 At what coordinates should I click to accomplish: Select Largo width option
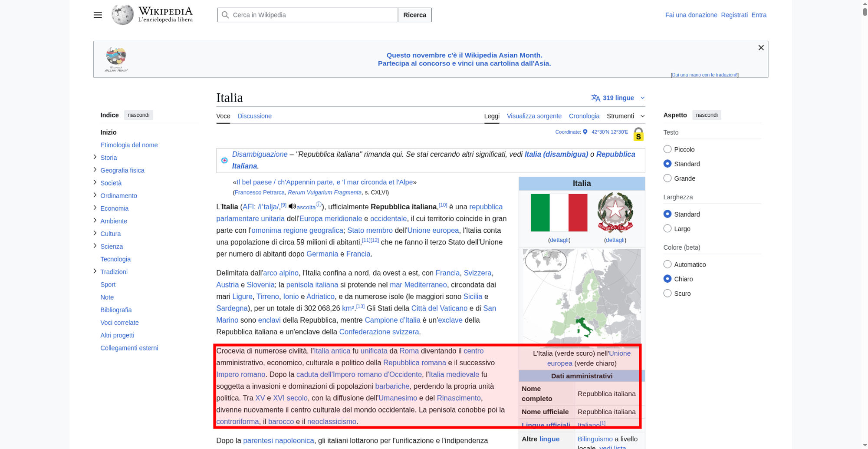pos(667,229)
